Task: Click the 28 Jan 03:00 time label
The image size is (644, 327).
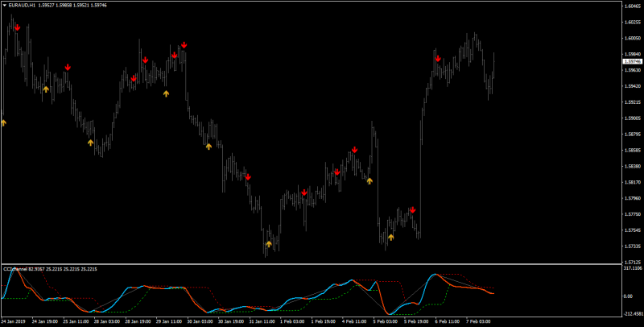Action: point(105,321)
